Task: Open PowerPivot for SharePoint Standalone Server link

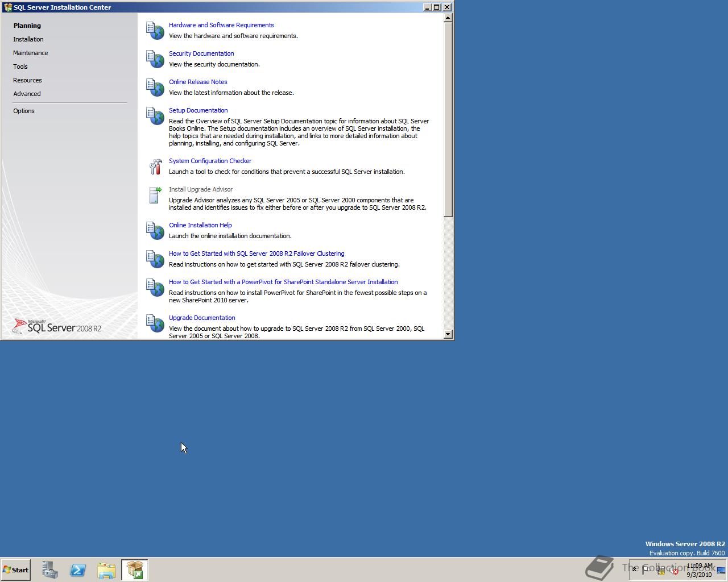Action: coord(283,282)
